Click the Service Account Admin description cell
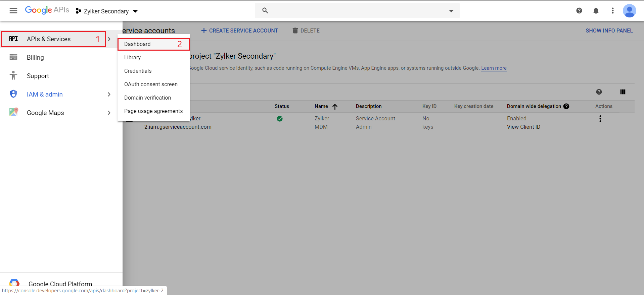Viewport: 644px width, 295px height. pos(375,123)
